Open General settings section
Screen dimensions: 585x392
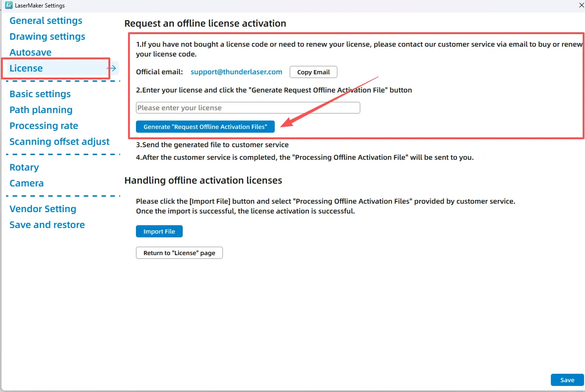pos(46,21)
